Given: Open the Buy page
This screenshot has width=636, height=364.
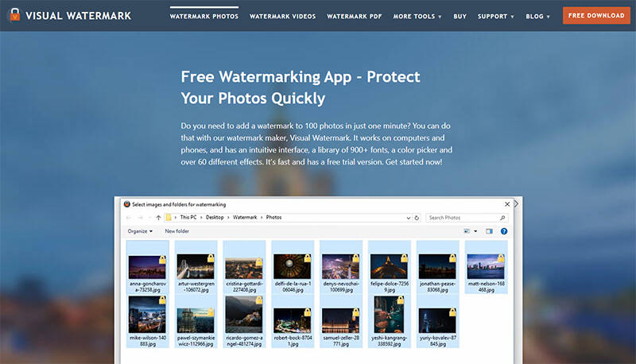Looking at the screenshot, I should 460,16.
